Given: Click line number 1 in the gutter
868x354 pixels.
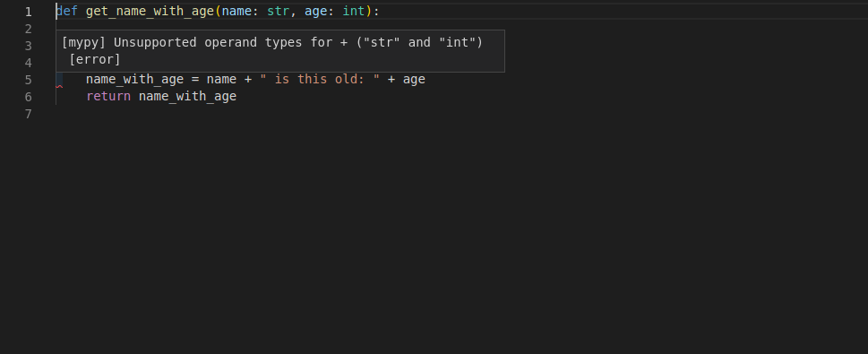Looking at the screenshot, I should (29, 12).
